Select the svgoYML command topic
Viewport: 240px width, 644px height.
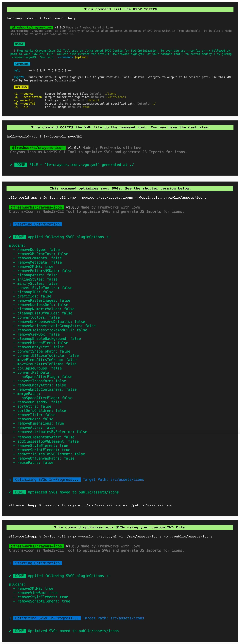click(19, 77)
